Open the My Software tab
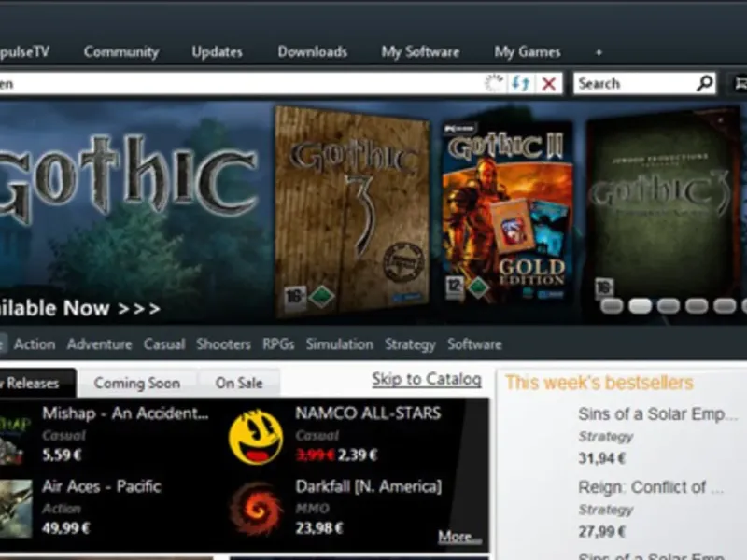The image size is (747, 560). tap(420, 51)
